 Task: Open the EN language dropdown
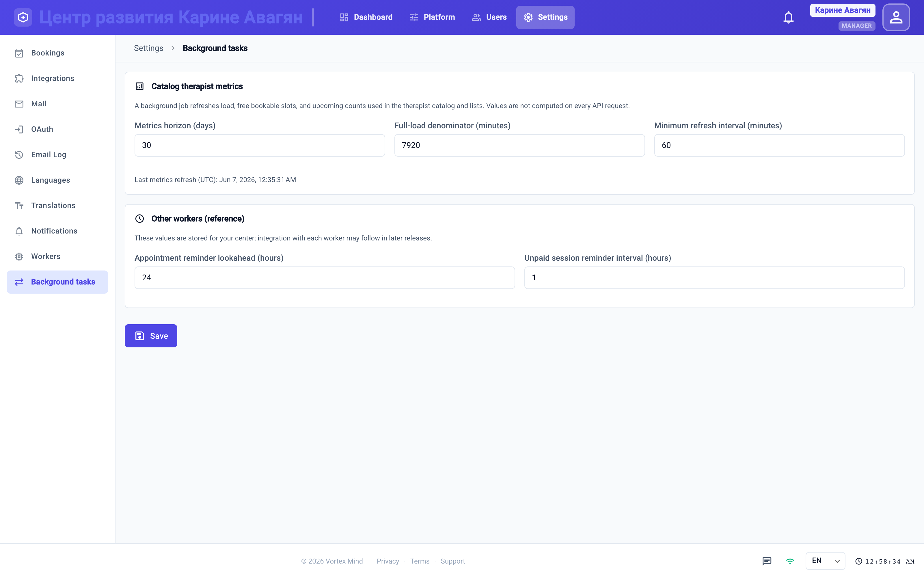pos(825,561)
